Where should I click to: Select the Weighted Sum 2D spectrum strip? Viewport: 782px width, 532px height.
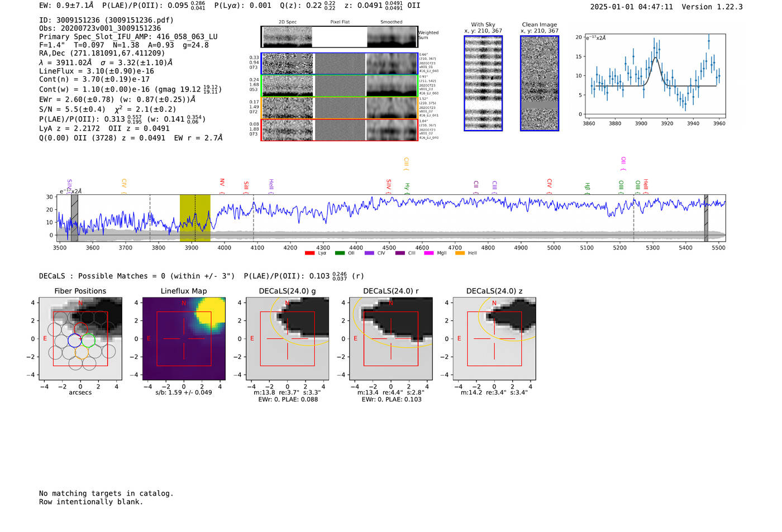[340, 37]
